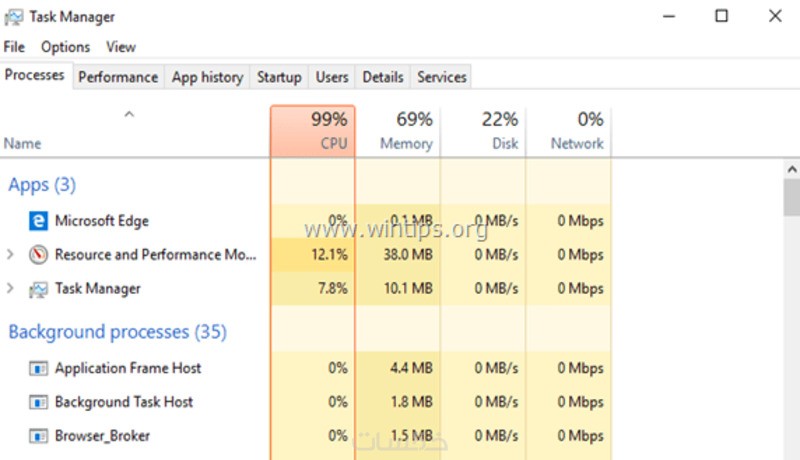The image size is (800, 460).
Task: Switch to the Performance tab
Action: (x=118, y=77)
